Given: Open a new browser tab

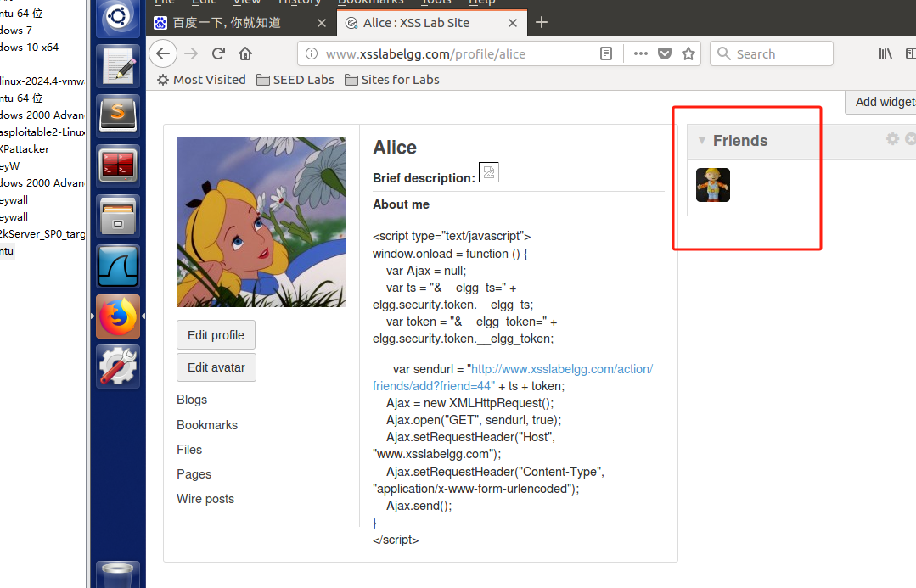Looking at the screenshot, I should coord(542,22).
